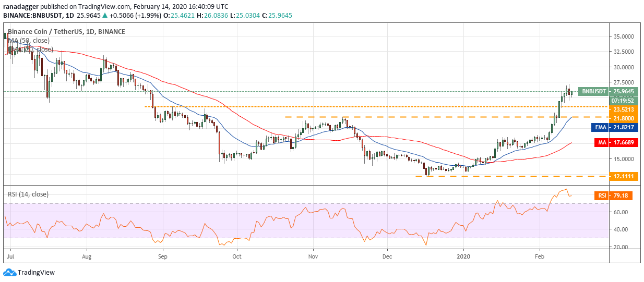Screen dimensions: 644x282
Task: Click the Sep label on time axis
Action: tap(163, 256)
